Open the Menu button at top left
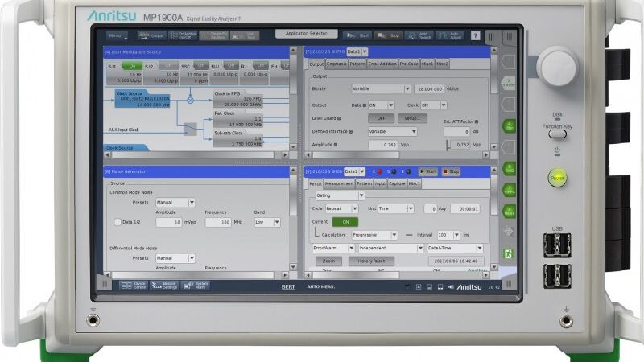644x362 pixels. (117, 35)
